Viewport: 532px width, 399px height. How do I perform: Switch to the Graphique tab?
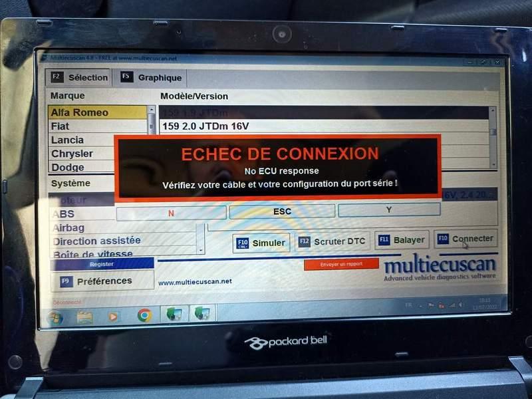(x=152, y=78)
